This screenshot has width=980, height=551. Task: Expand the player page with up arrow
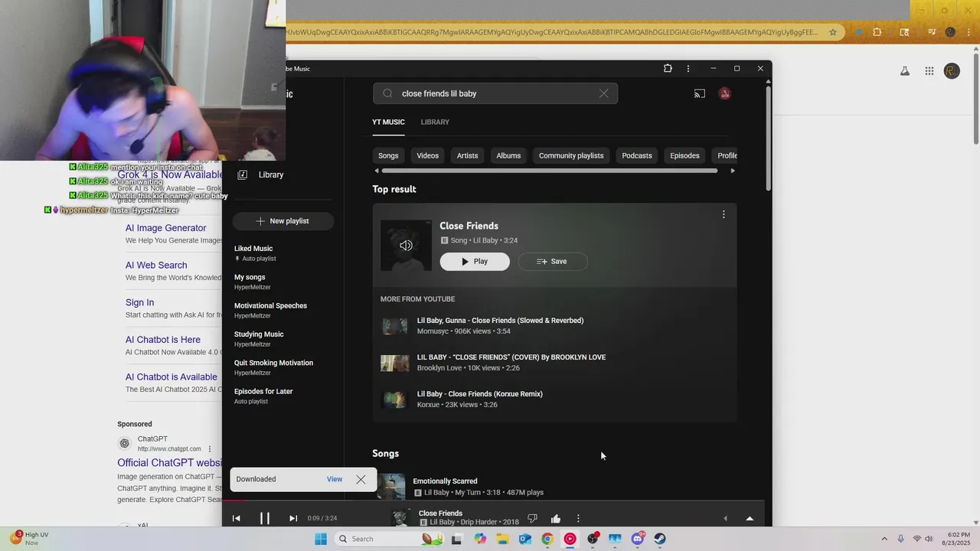click(750, 518)
